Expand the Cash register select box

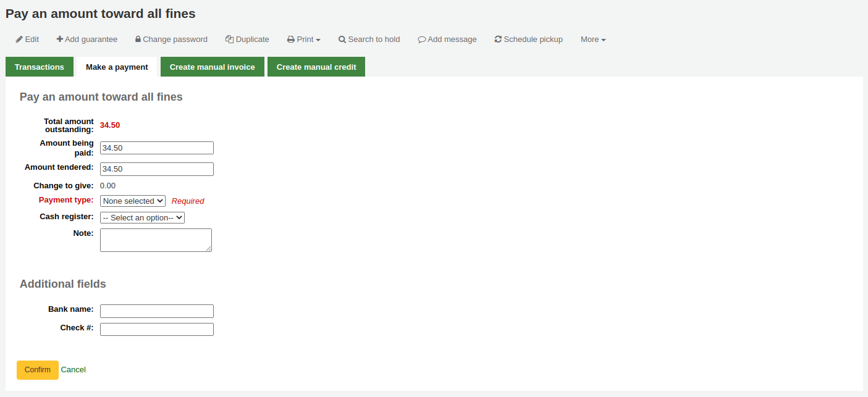142,218
